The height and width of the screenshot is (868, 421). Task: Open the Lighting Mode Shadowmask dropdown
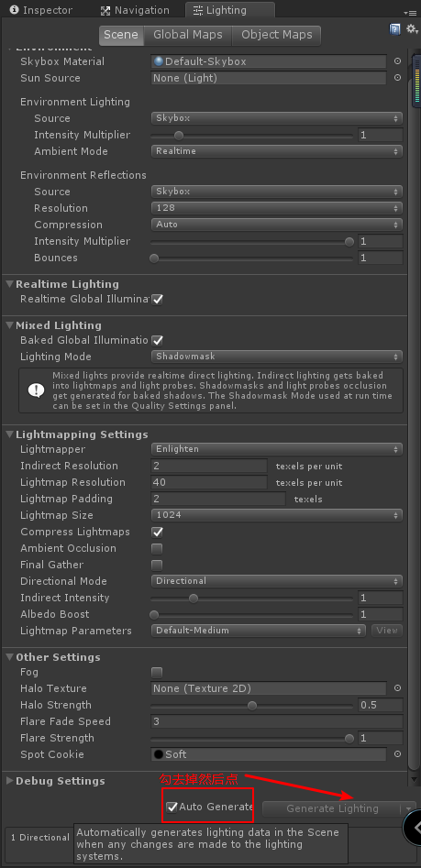[276, 357]
